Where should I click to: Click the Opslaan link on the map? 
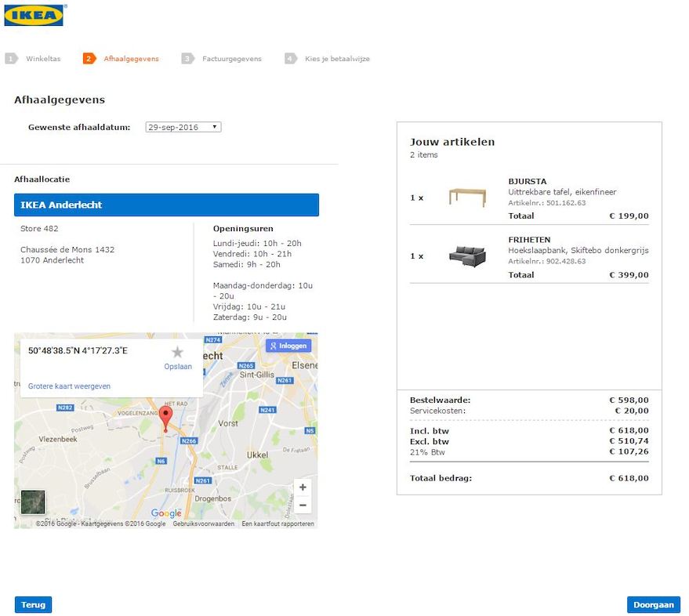point(178,367)
